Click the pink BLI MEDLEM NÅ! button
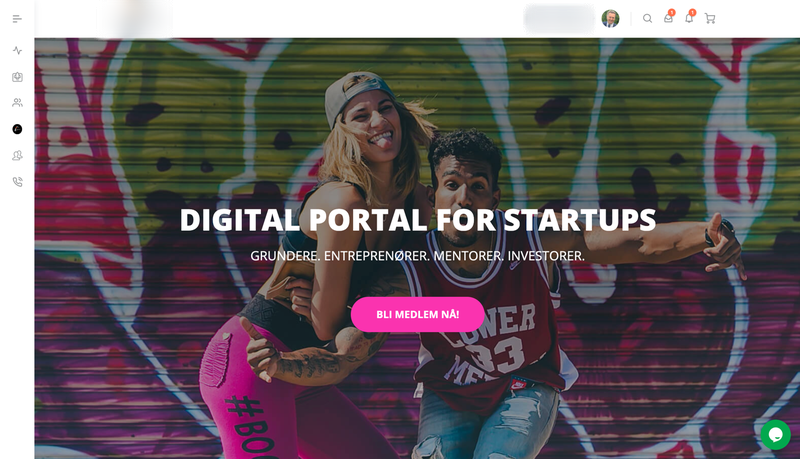 tap(417, 314)
